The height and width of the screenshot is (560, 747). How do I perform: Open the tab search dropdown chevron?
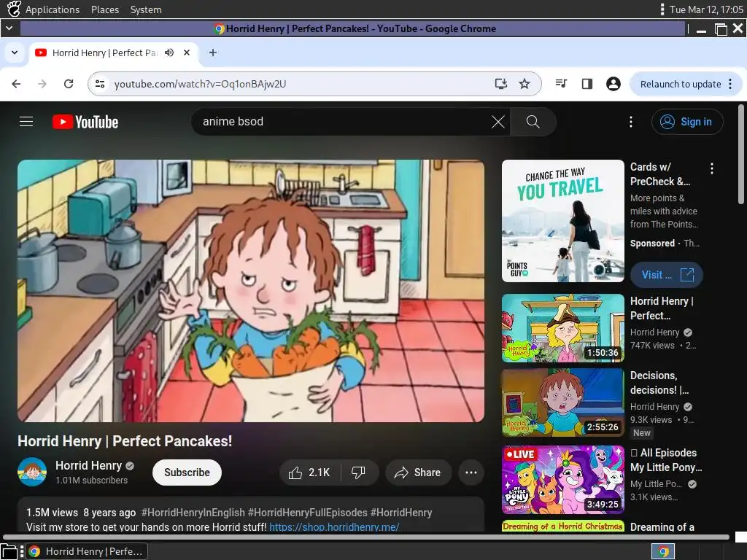pos(15,52)
